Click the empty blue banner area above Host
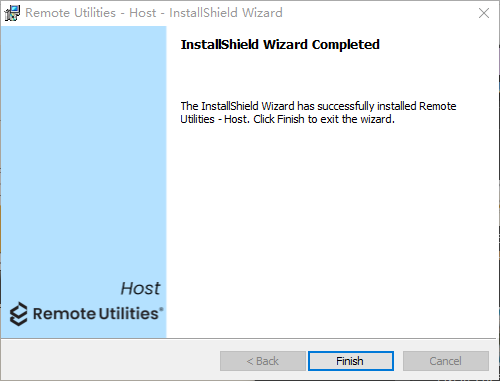This screenshot has width=500, height=381. pyautogui.click(x=83, y=150)
